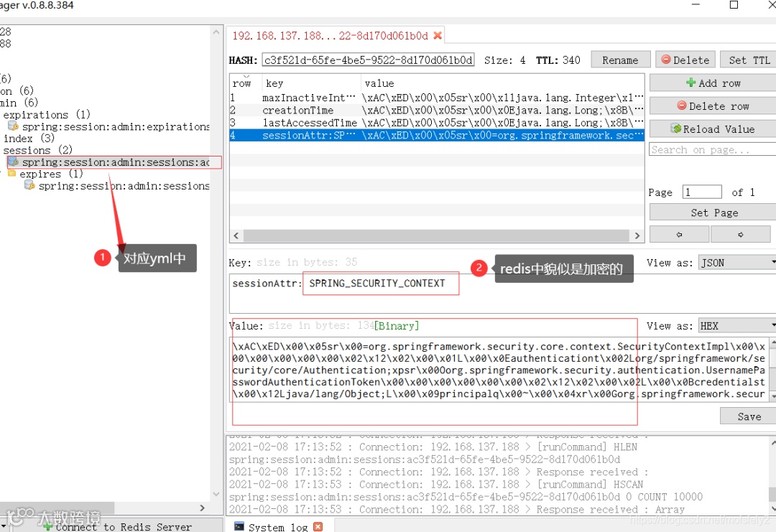Go to next page arrow button
Viewport: 776px width, 532px height.
(x=740, y=234)
